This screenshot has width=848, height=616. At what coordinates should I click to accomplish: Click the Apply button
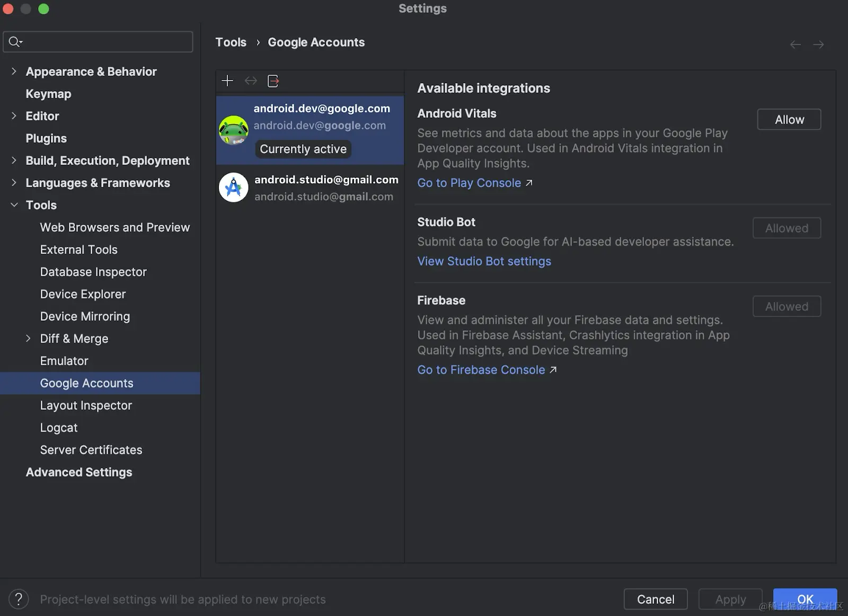(x=730, y=599)
